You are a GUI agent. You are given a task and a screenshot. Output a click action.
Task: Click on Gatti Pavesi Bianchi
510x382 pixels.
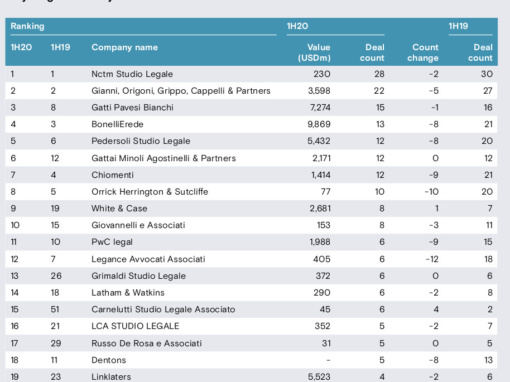coord(132,107)
